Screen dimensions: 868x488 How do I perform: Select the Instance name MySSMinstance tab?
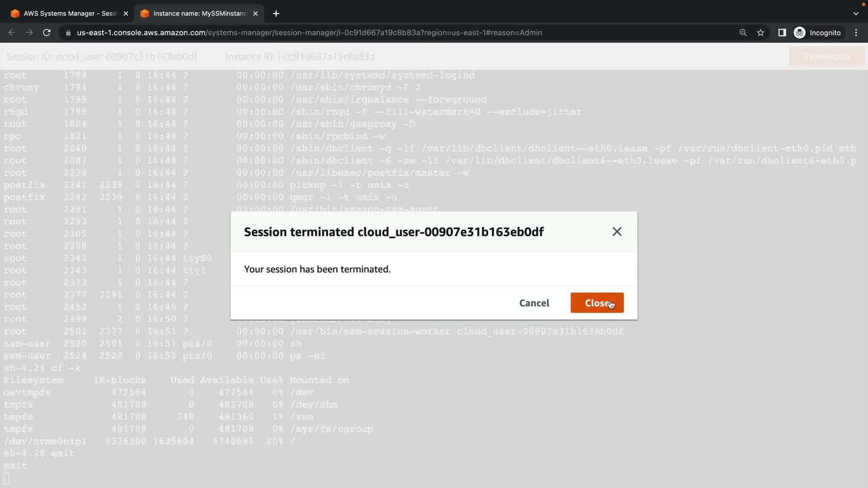pos(197,14)
